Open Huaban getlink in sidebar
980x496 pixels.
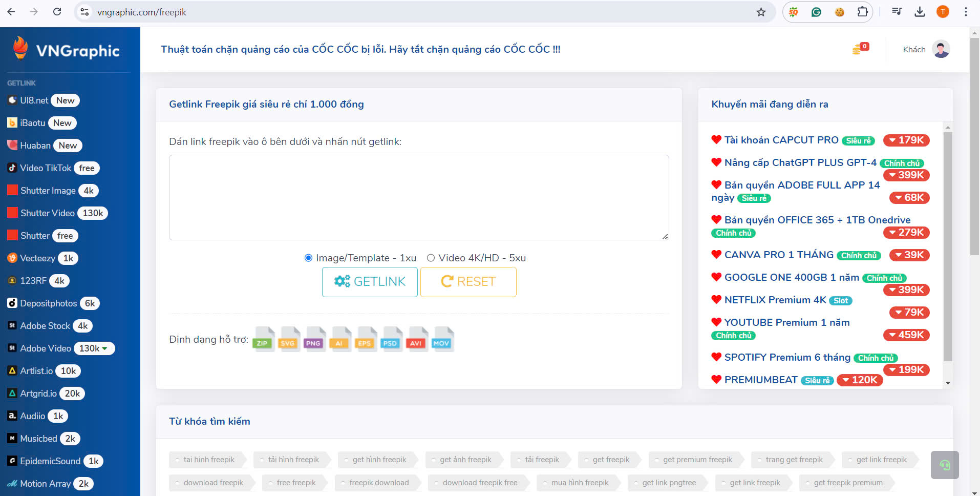point(45,146)
